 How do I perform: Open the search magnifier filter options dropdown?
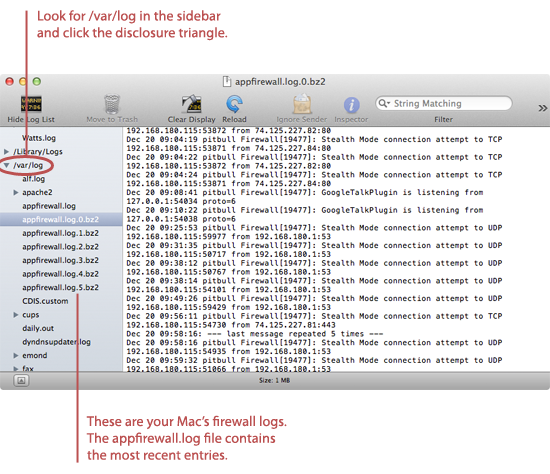pos(384,103)
